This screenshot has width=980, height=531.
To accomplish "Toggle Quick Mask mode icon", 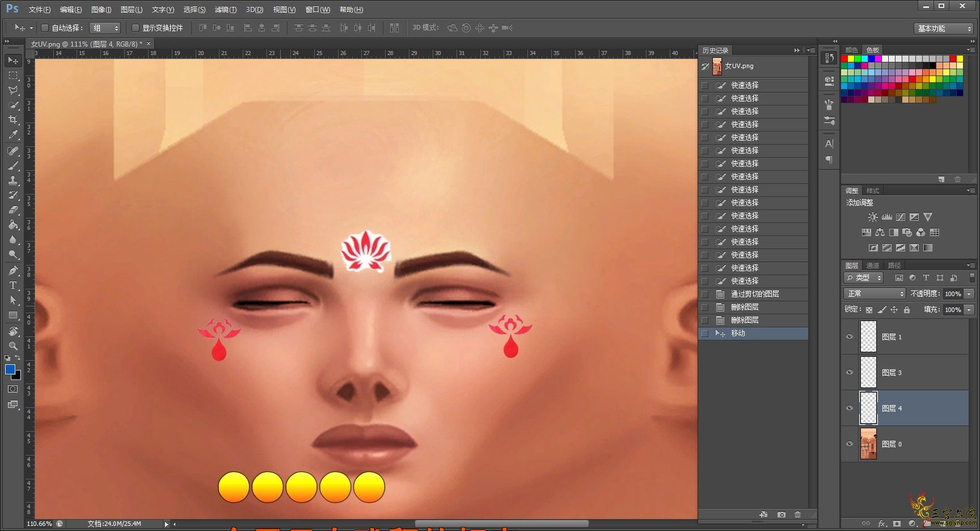I will (x=13, y=389).
